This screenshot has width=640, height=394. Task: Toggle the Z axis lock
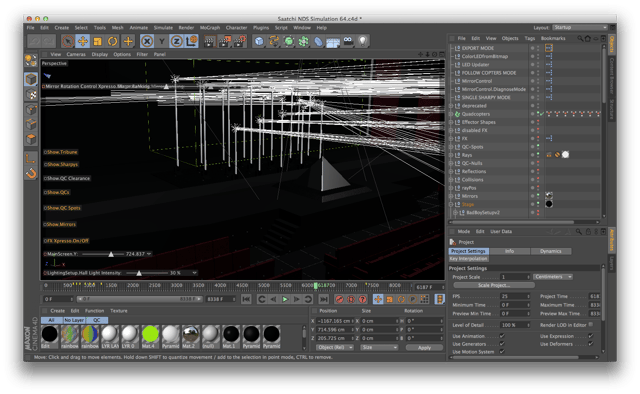pos(176,41)
